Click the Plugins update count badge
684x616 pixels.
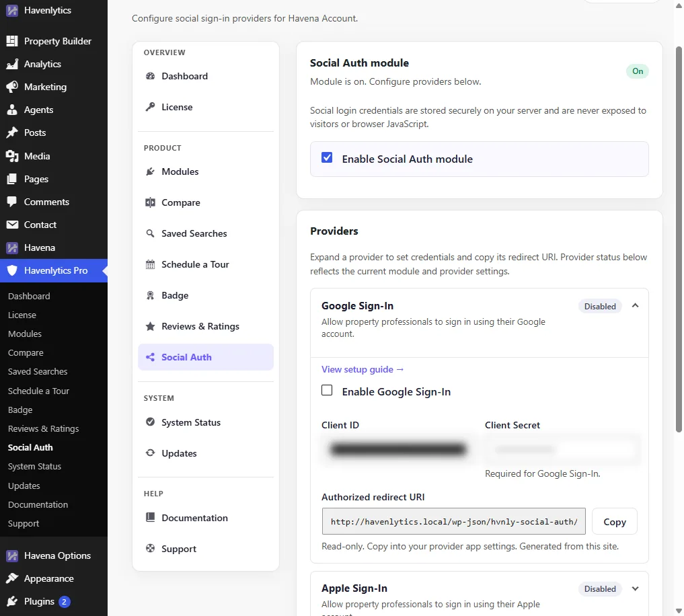click(x=64, y=602)
